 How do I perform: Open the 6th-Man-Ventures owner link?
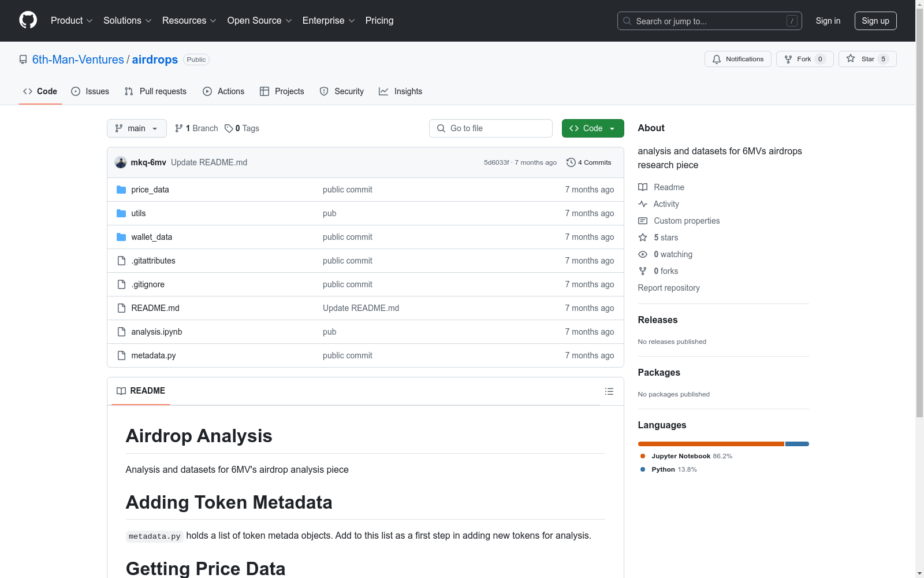78,60
